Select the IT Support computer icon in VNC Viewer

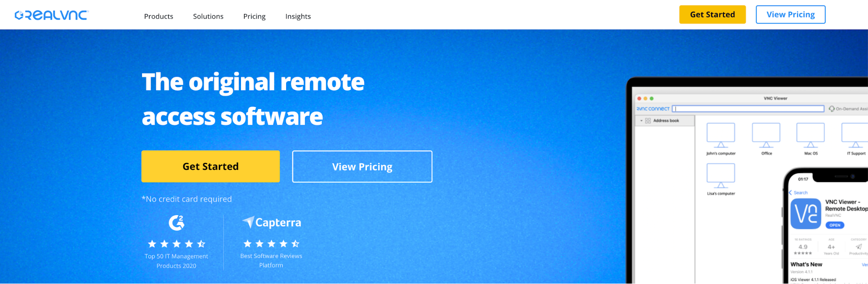pyautogui.click(x=855, y=135)
